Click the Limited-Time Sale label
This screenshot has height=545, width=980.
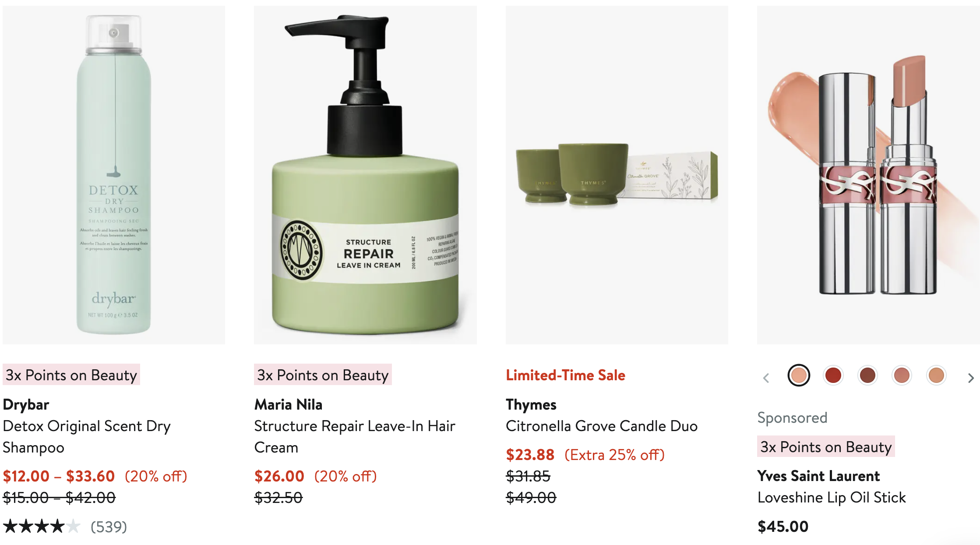pos(565,375)
